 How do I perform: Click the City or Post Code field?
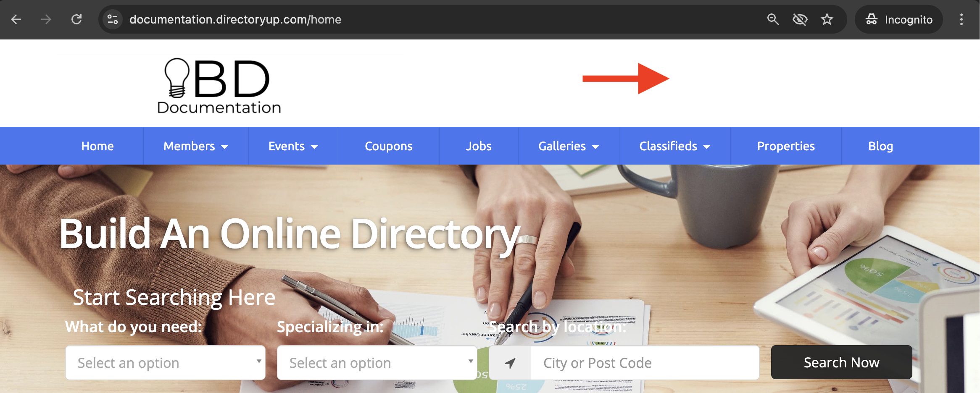coord(645,363)
